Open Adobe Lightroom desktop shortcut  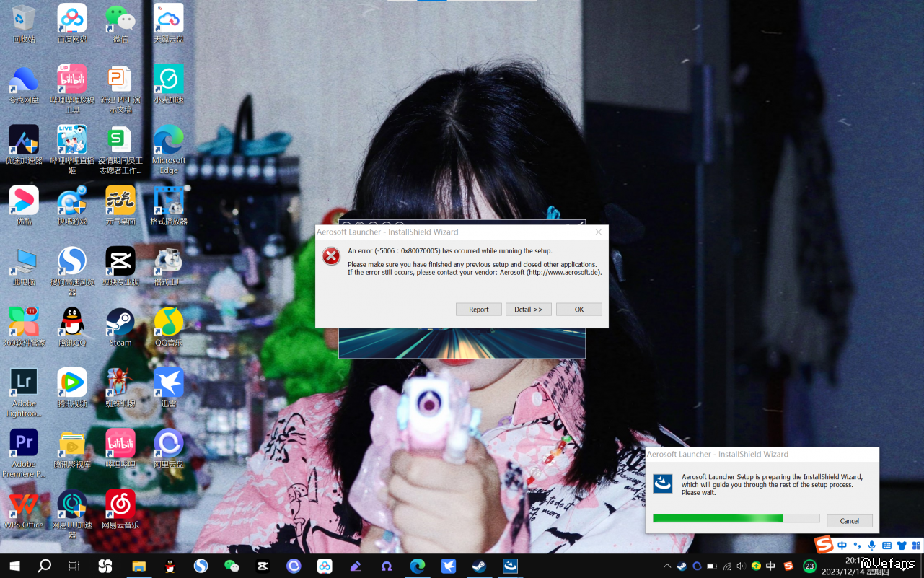coord(24,392)
